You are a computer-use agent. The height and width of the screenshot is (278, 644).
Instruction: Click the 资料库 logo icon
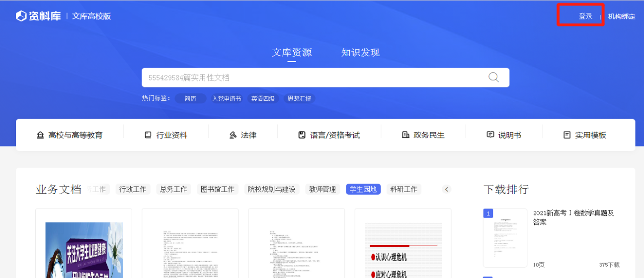pos(21,16)
